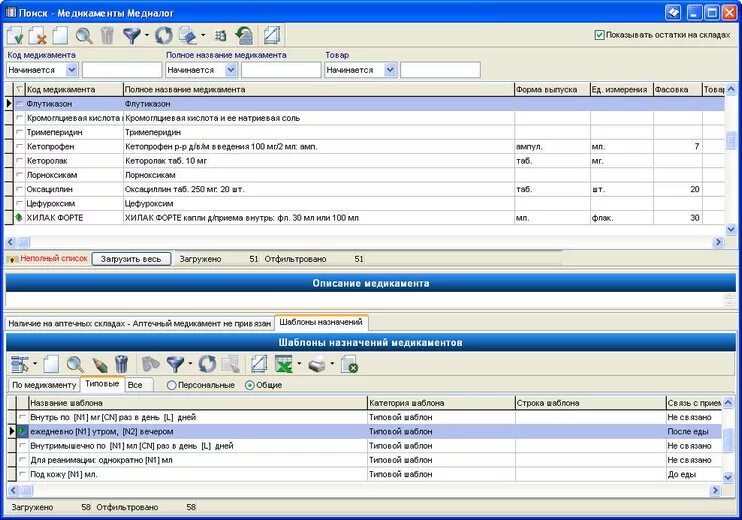This screenshot has width=742, height=520.
Task: Tick the row checkbox for Кетопрофен
Action: pyautogui.click(x=19, y=146)
